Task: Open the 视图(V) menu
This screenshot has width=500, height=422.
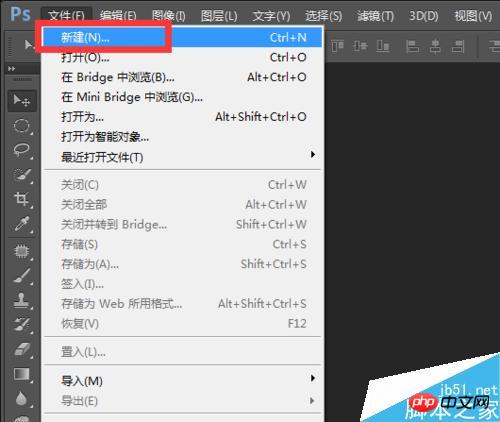Action: pyautogui.click(x=473, y=16)
